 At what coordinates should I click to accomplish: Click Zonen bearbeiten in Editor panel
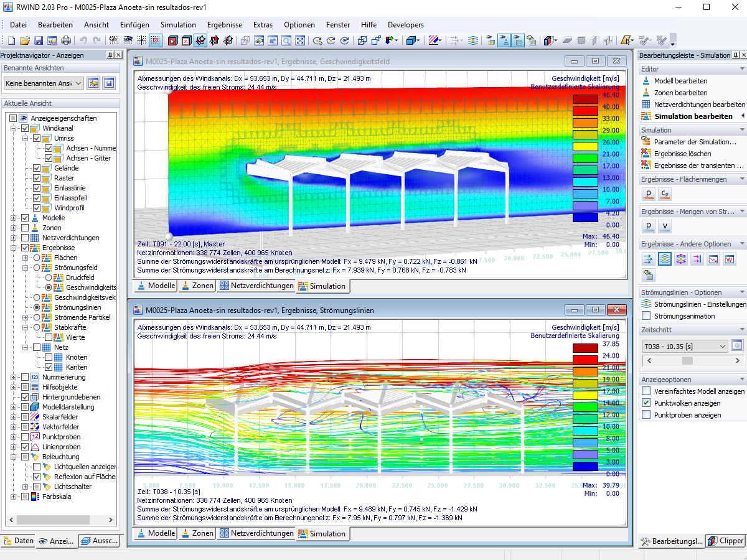680,93
